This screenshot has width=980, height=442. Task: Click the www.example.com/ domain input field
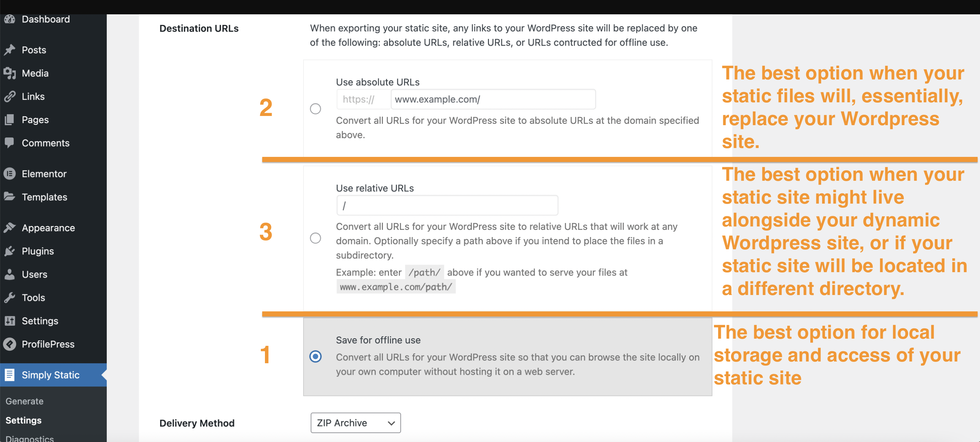pos(493,99)
